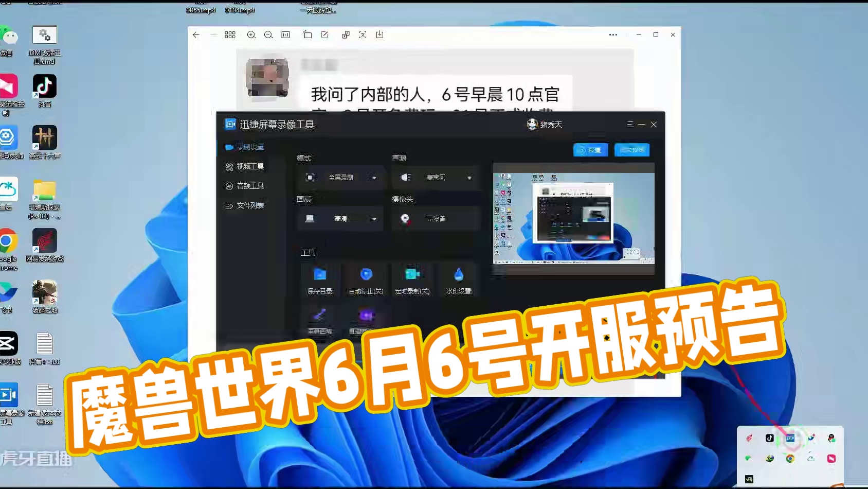This screenshot has width=868, height=489.
Task: Click zoom in magnifier in image viewer
Action: pos(251,35)
